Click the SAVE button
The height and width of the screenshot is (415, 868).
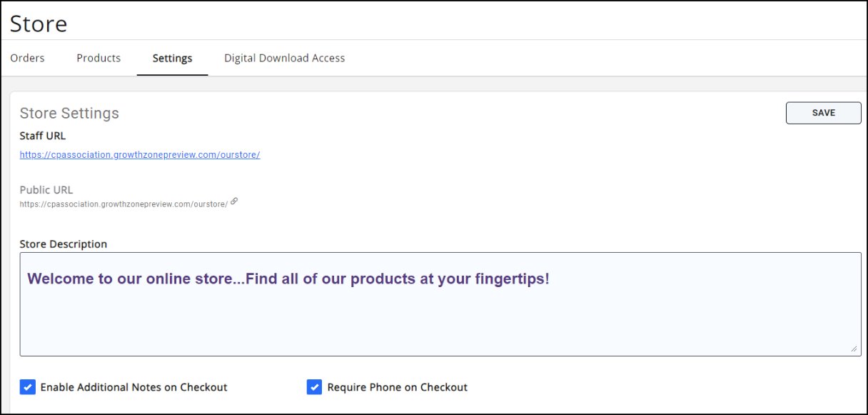click(x=823, y=113)
